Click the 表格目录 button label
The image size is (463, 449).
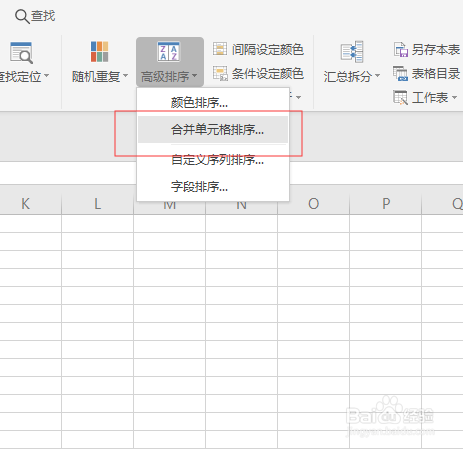pos(436,73)
